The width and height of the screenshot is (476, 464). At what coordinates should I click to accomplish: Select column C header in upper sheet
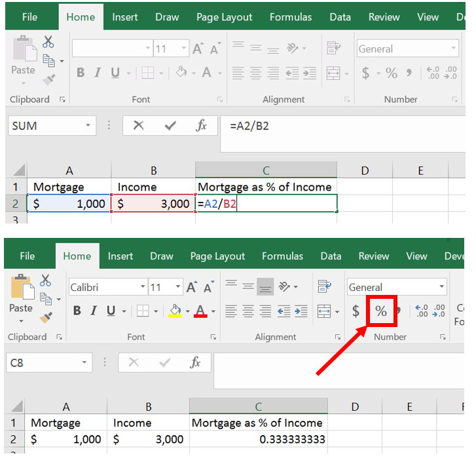(x=266, y=170)
